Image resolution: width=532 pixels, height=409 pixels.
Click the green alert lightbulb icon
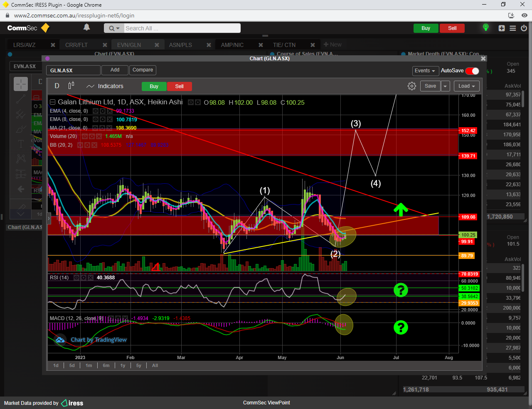485,27
